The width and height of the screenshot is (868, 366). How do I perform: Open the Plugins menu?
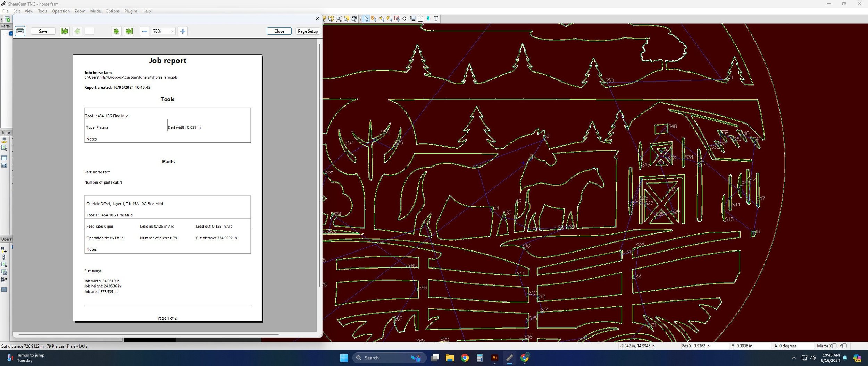(131, 11)
